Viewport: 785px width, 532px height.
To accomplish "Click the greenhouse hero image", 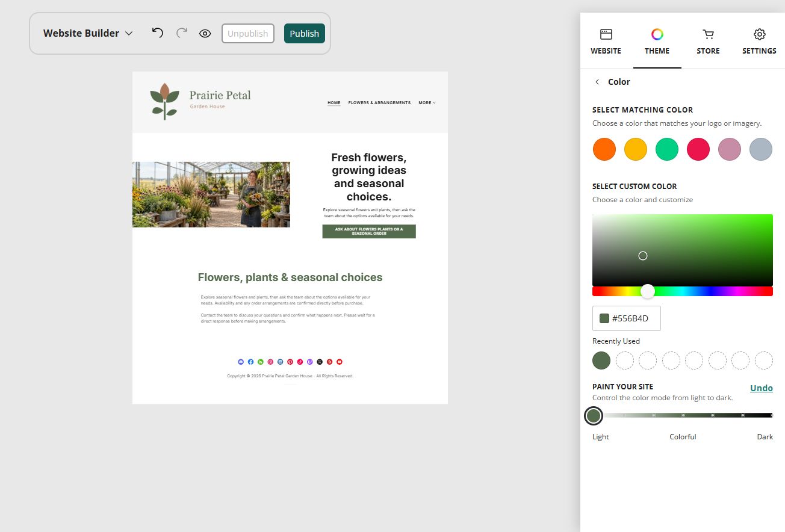I will click(x=211, y=194).
